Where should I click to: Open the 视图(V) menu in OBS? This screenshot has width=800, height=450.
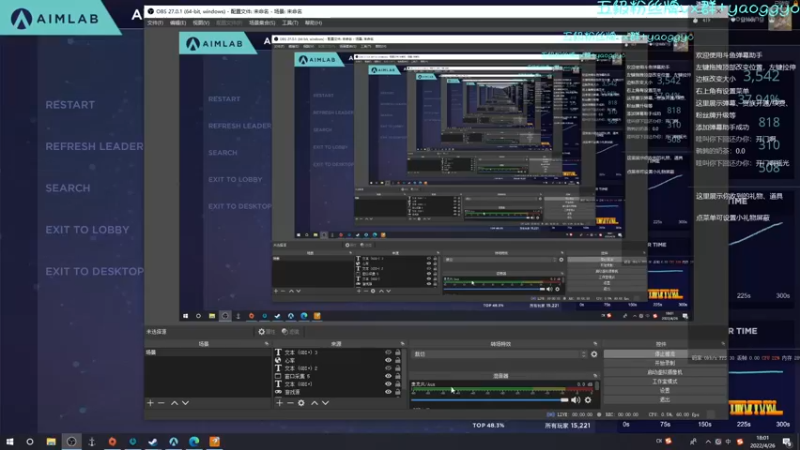coord(201,23)
